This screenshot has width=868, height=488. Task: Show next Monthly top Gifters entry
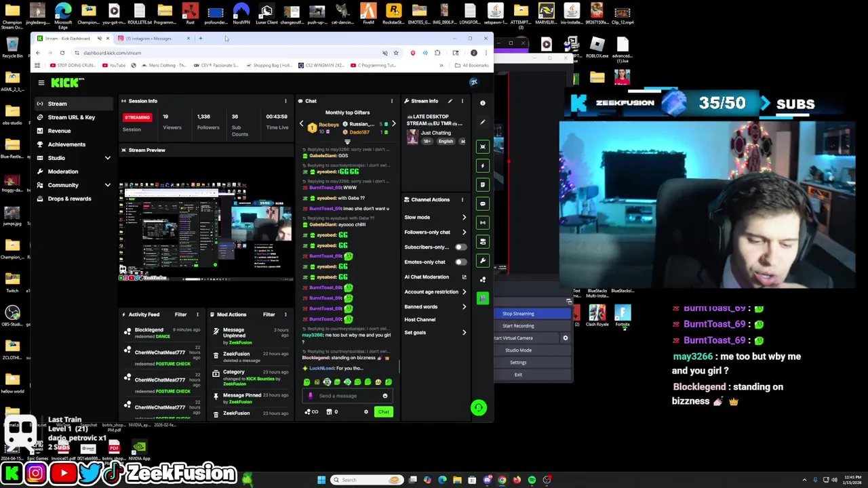coord(393,124)
